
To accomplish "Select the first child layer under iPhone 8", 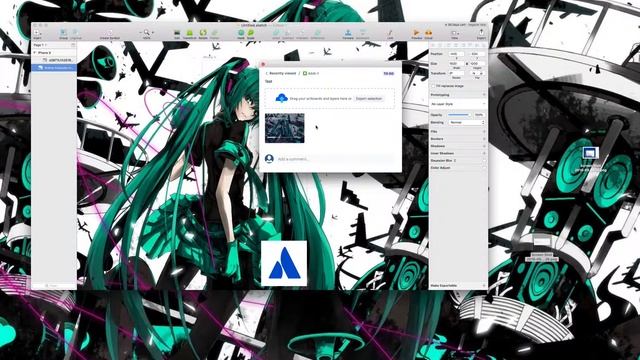I will 54,60.
